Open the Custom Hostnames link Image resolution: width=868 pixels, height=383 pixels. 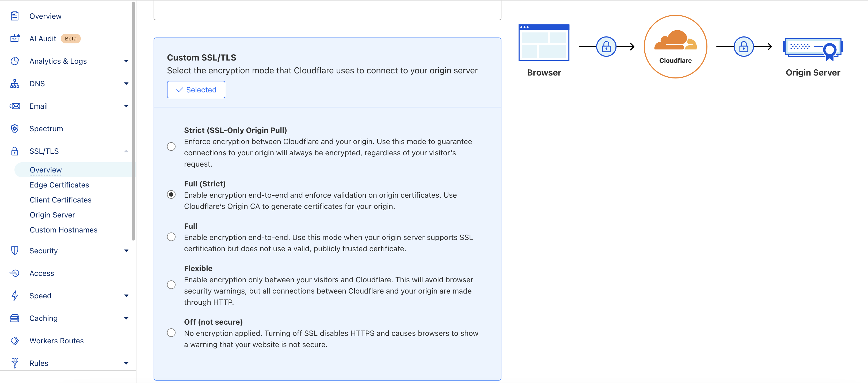pos(63,230)
